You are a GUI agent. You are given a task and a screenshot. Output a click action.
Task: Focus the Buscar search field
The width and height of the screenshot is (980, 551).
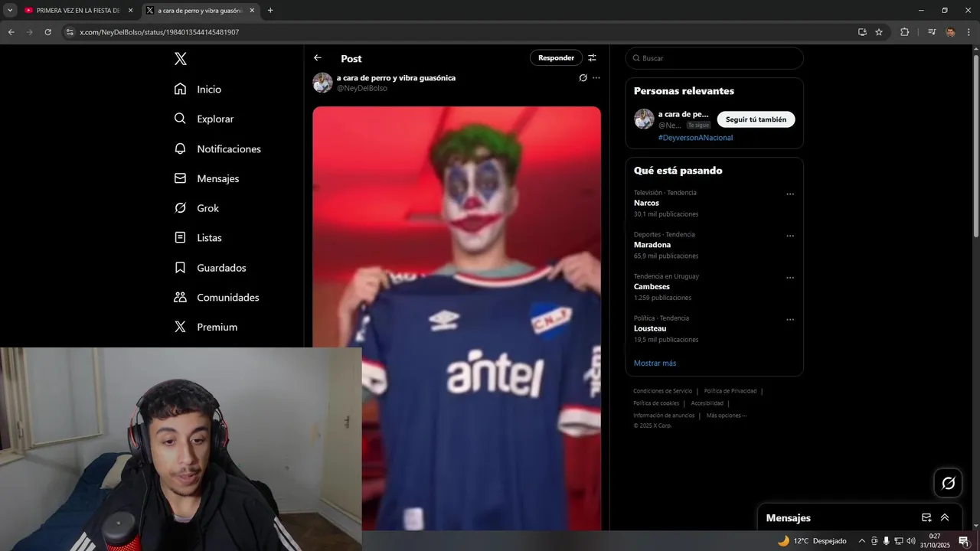point(714,58)
